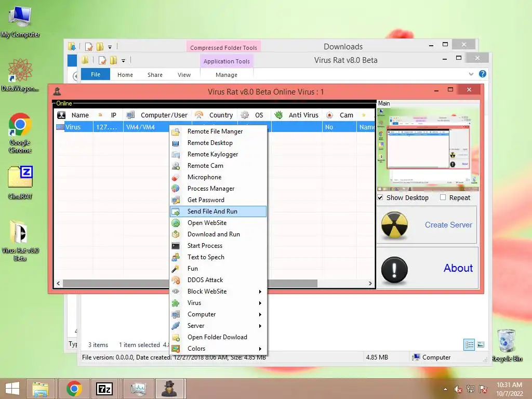Click the Microphone menu entry
The height and width of the screenshot is (399, 532).
tap(218, 177)
